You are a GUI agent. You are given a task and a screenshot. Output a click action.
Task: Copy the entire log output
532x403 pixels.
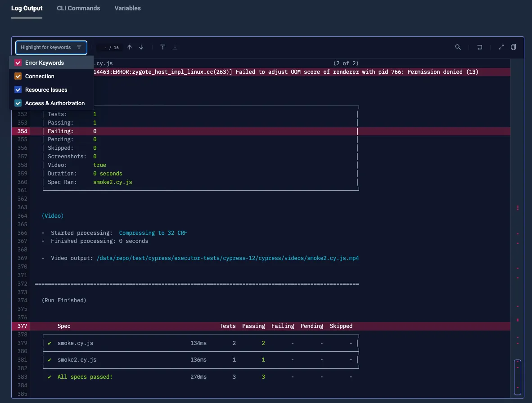click(x=513, y=47)
